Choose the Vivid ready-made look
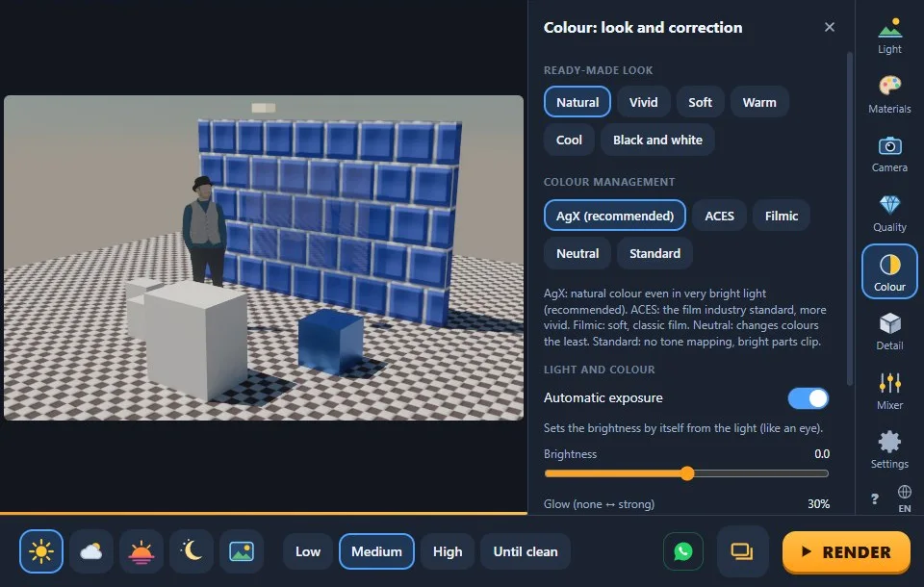The width and height of the screenshot is (924, 587). (644, 102)
